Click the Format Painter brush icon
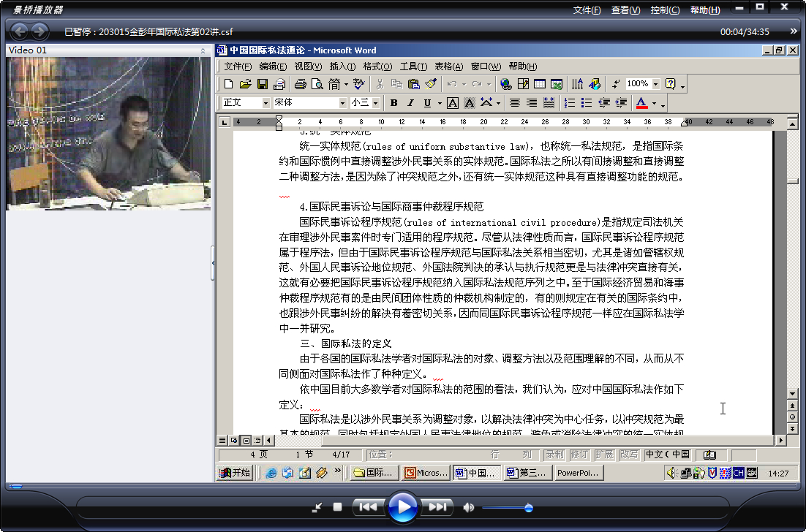The image size is (806, 532). coord(432,84)
